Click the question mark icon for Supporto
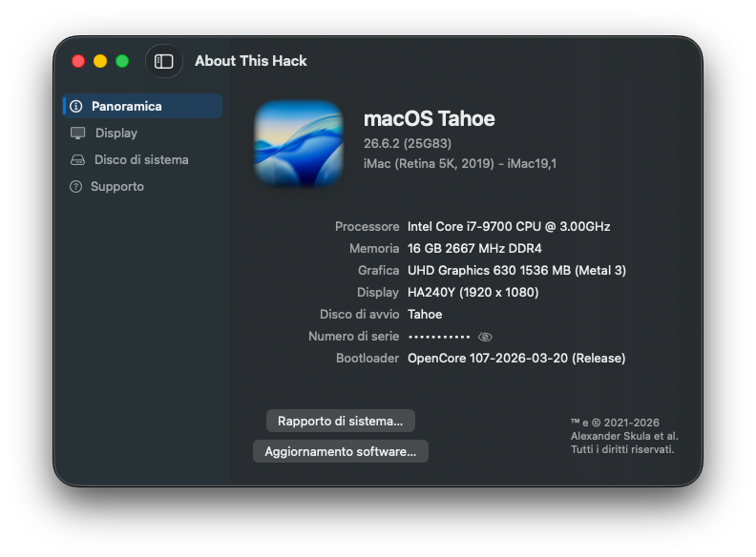 click(75, 187)
